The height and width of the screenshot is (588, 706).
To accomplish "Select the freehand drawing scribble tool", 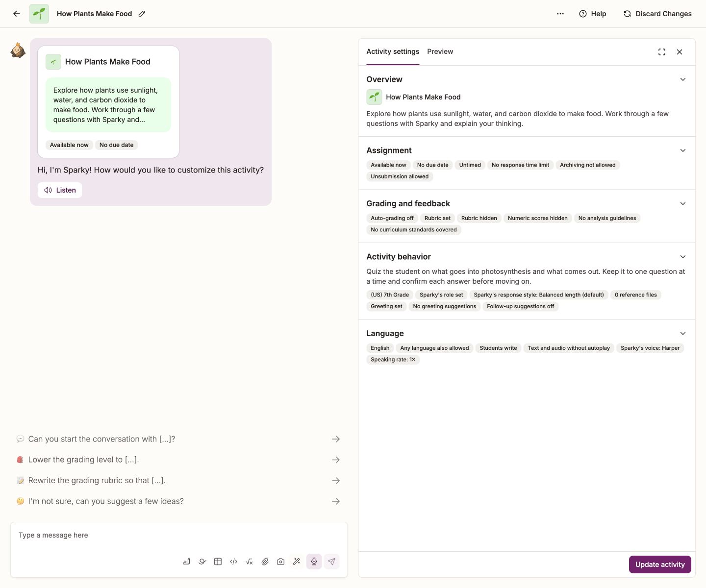I will coord(202,562).
